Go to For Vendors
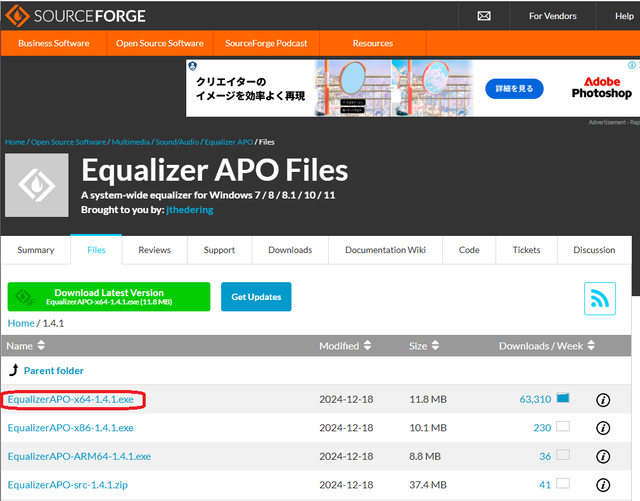This screenshot has height=501, width=640. coord(553,16)
